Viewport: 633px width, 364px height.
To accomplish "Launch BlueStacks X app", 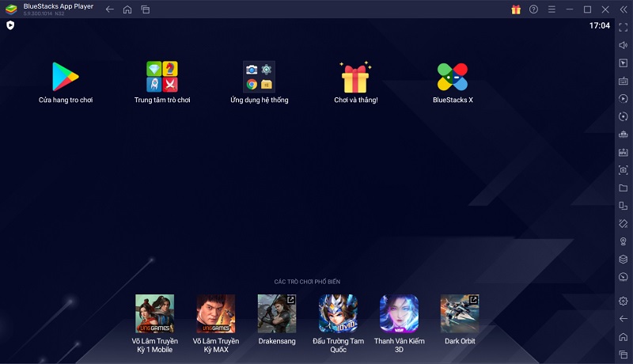I will coord(453,77).
